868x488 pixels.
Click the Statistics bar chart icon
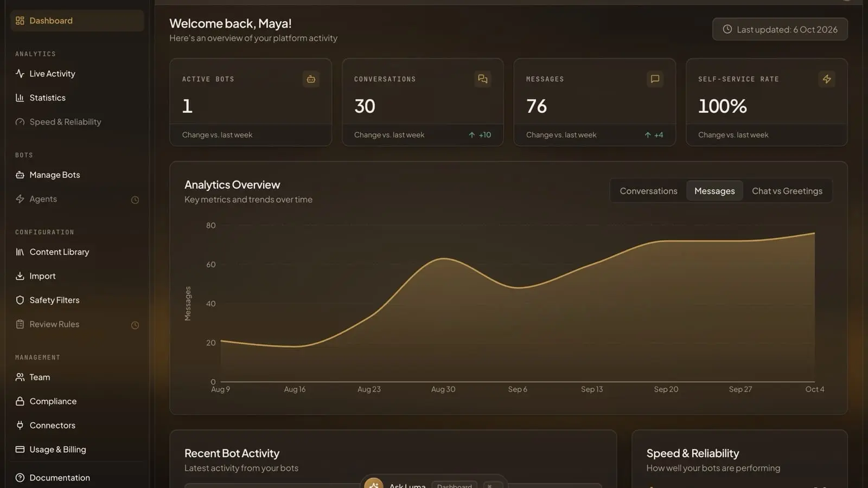(20, 98)
